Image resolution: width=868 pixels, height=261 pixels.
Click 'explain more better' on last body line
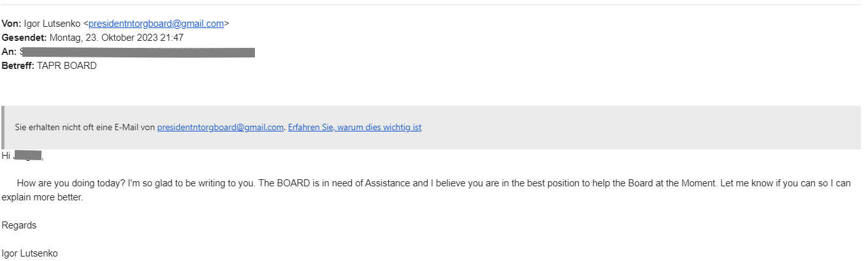(x=42, y=197)
